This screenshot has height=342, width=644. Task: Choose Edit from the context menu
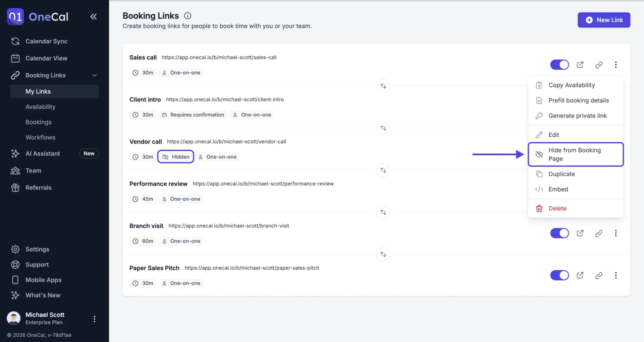click(576, 135)
